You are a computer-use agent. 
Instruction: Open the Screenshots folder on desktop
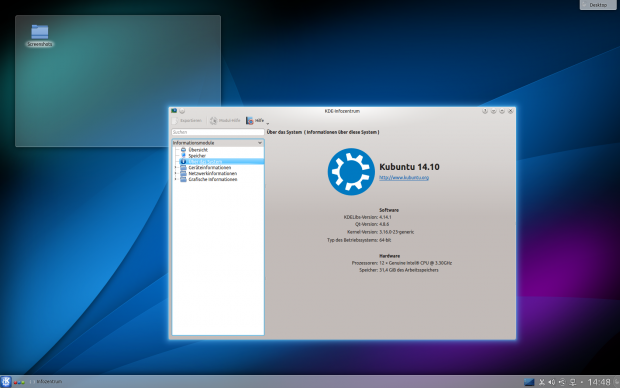(40, 36)
